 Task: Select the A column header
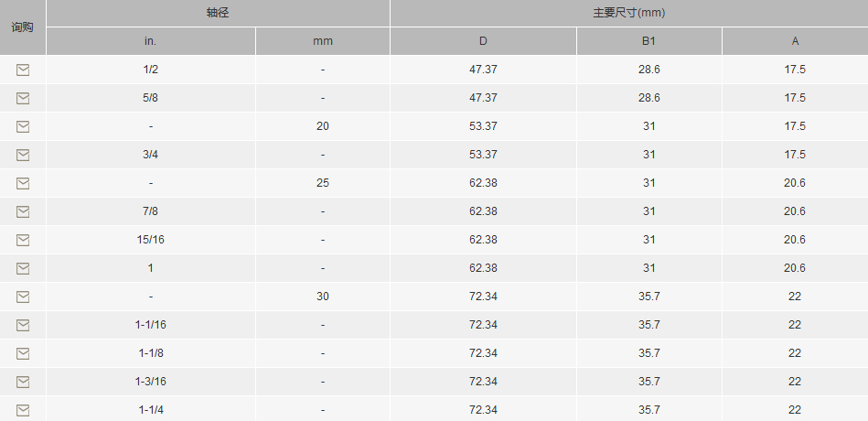pyautogui.click(x=795, y=41)
